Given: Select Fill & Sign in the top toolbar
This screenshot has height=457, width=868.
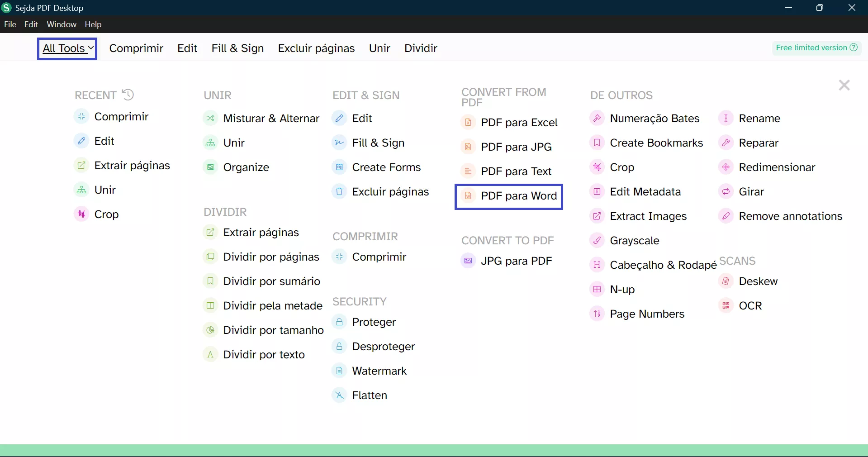Looking at the screenshot, I should pos(237,48).
